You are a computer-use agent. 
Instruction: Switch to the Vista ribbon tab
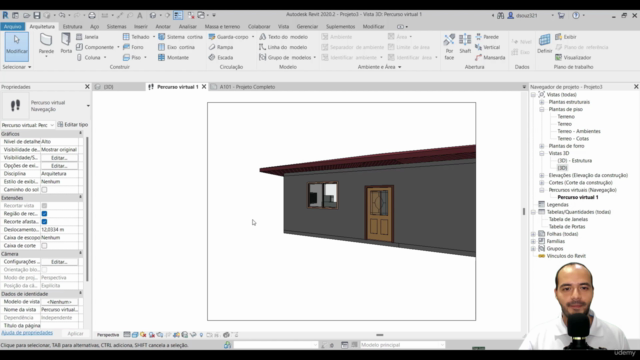pos(283,27)
